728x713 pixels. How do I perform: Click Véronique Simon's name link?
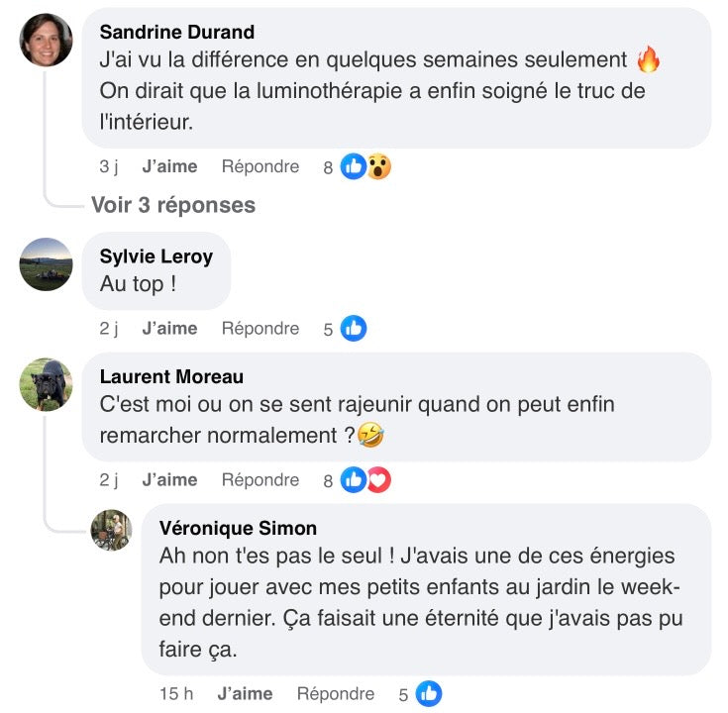click(x=238, y=528)
